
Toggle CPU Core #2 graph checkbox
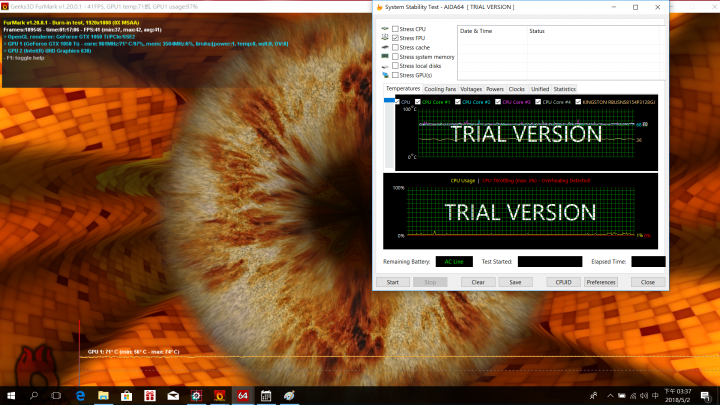pos(457,102)
